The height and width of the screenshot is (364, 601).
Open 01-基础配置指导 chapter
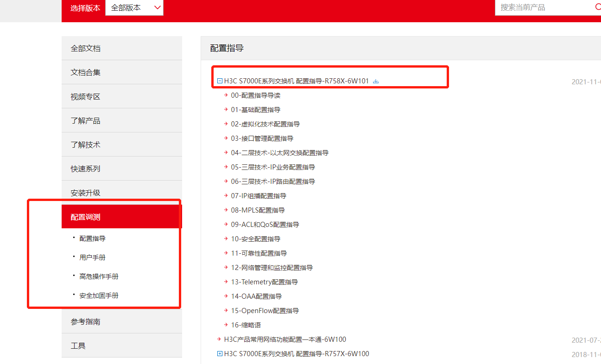click(x=256, y=110)
